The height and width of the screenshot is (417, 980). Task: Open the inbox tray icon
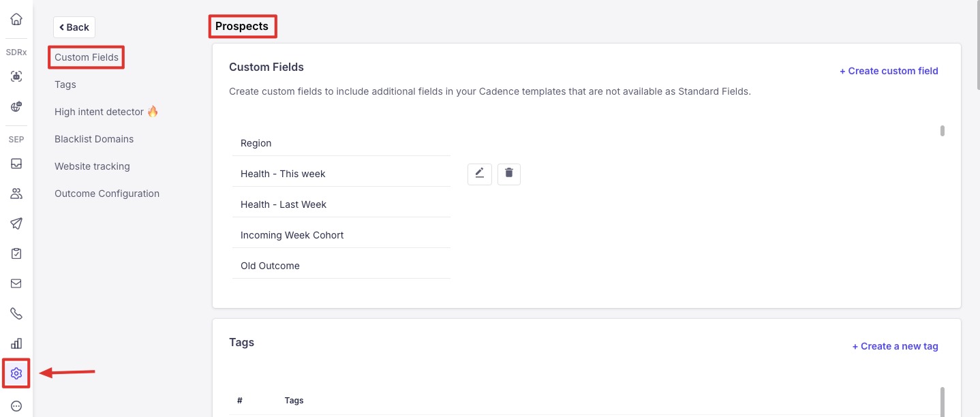coord(16,164)
